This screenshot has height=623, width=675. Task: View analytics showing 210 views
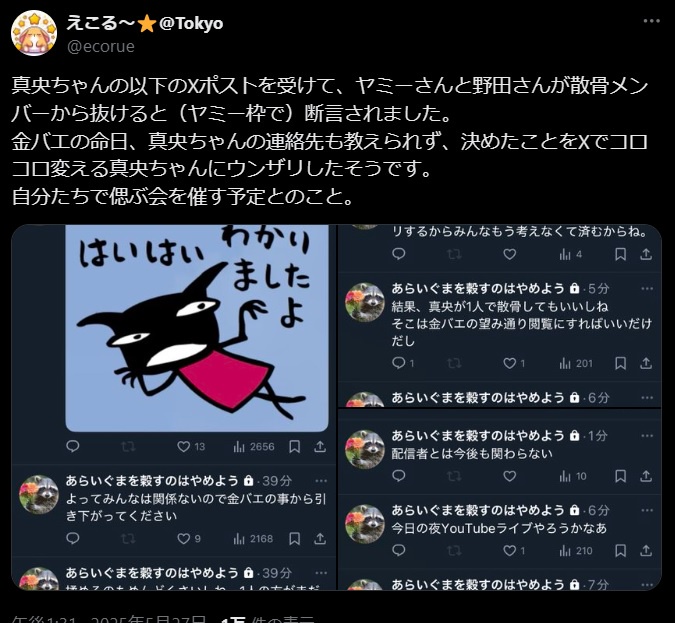(576, 551)
